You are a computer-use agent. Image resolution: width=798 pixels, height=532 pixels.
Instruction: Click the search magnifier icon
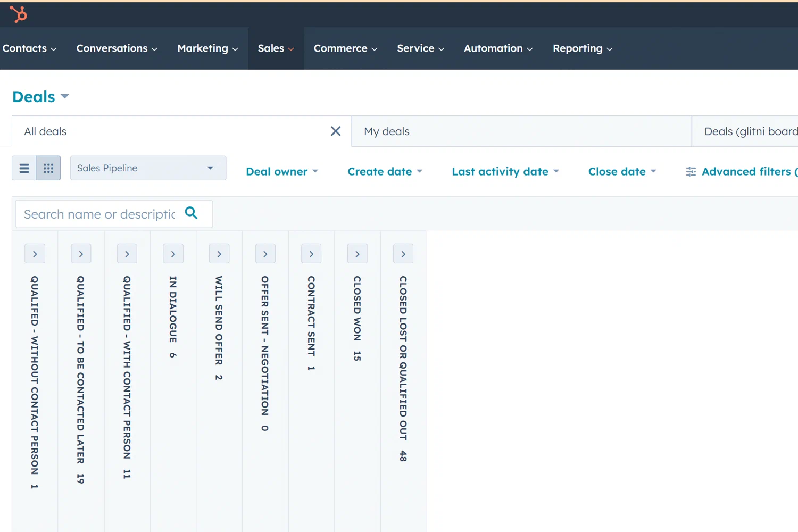(x=191, y=213)
